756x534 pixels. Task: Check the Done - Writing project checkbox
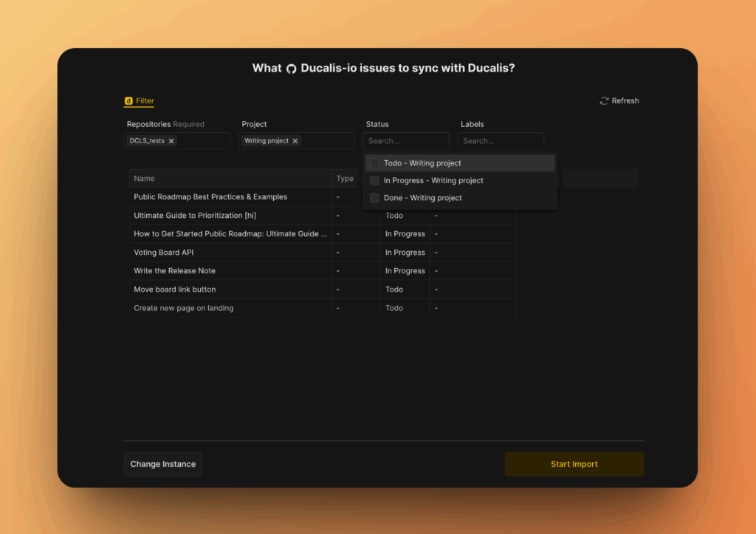pyautogui.click(x=374, y=198)
